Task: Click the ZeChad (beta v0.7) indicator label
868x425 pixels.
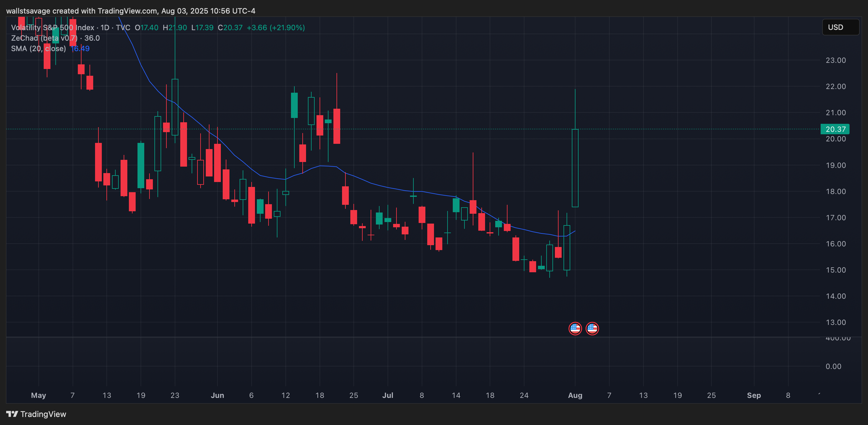Action: 45,38
